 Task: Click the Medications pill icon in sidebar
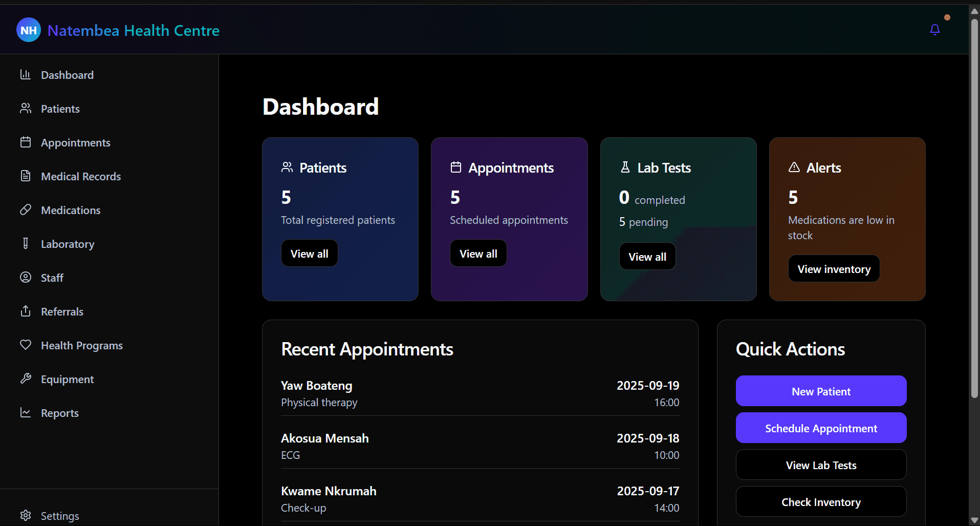tap(26, 210)
